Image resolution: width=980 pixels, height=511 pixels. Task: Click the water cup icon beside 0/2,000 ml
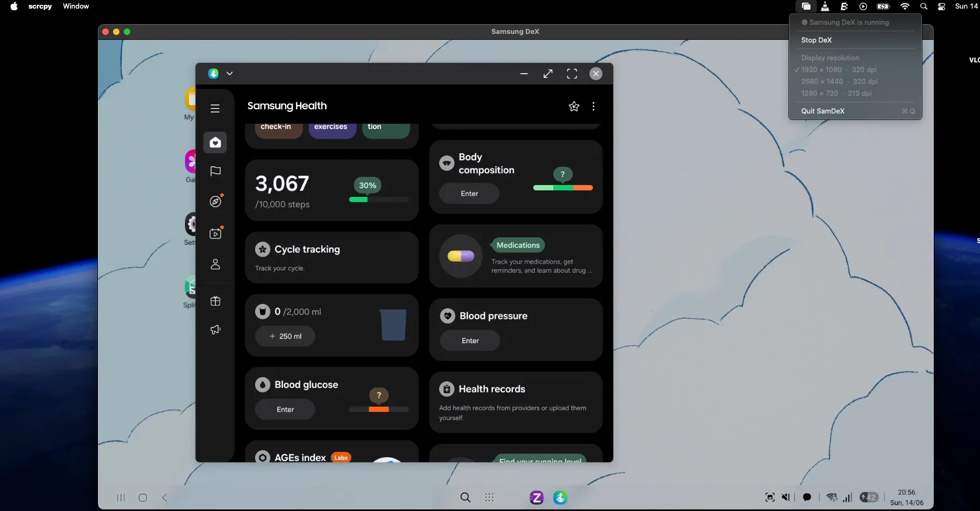click(x=263, y=311)
